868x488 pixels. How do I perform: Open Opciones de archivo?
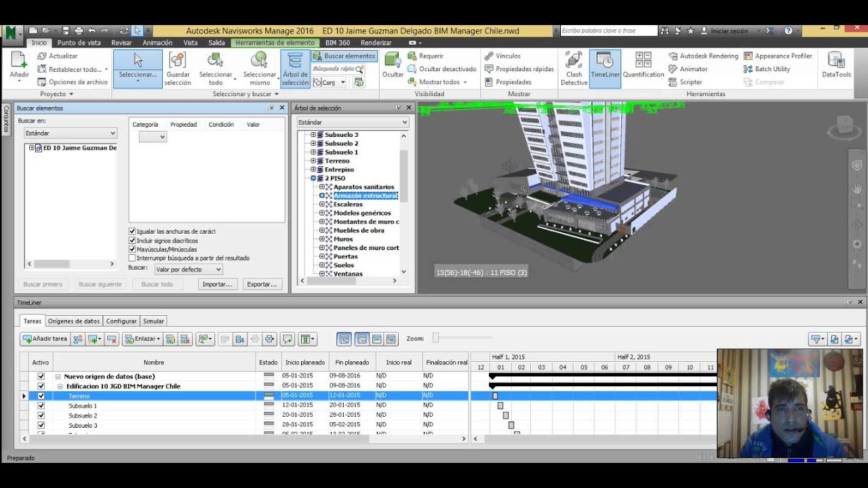pos(73,82)
